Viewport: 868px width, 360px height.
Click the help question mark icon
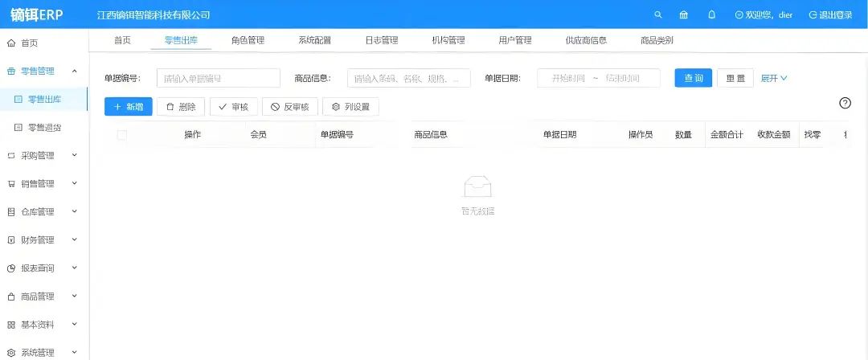pos(845,103)
